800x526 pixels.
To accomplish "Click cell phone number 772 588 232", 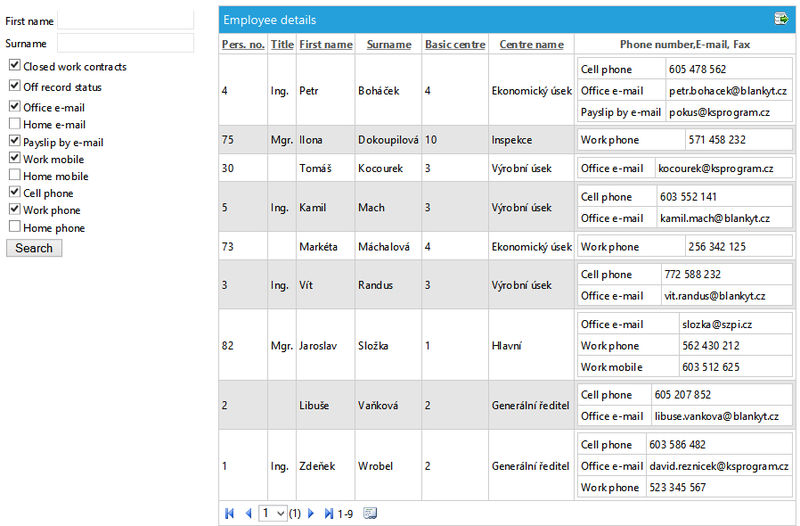I will point(692,274).
